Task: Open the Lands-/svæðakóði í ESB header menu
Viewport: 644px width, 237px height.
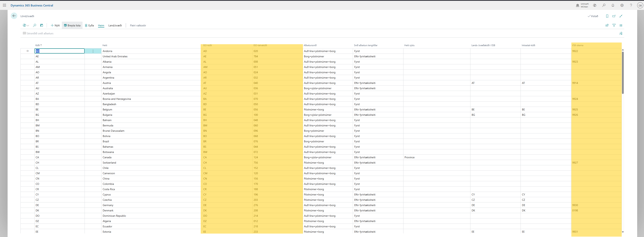Action: [483, 45]
